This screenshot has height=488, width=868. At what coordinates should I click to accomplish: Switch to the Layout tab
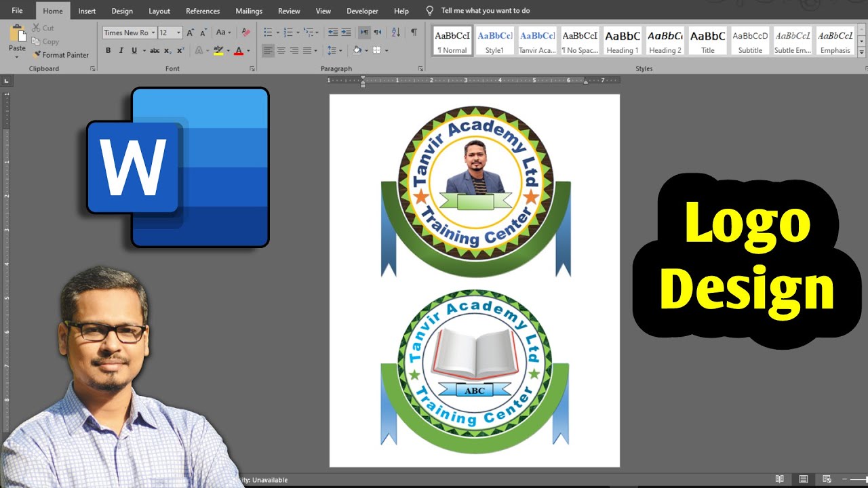pyautogui.click(x=159, y=11)
